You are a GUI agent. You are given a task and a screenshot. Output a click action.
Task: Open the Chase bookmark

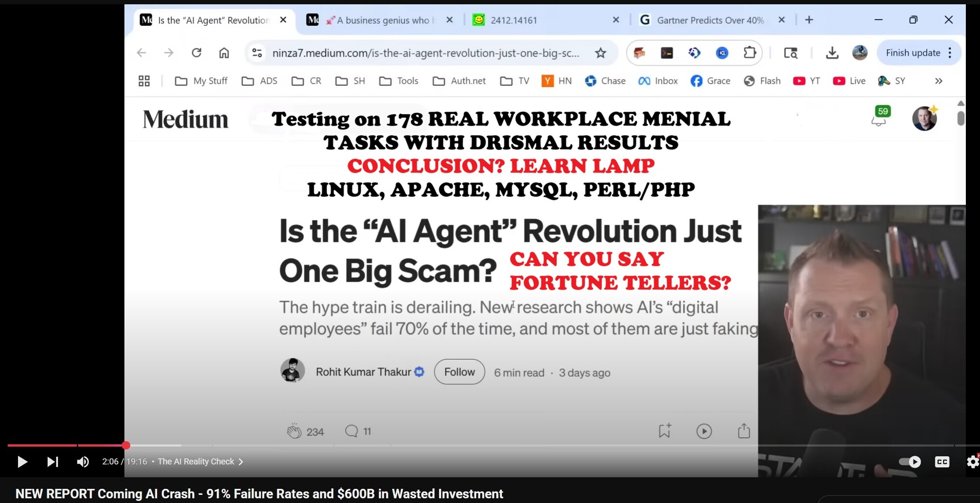[605, 81]
